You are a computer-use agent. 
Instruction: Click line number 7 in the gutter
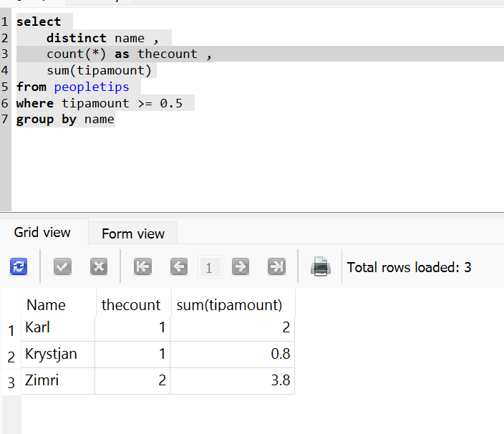coord(5,120)
